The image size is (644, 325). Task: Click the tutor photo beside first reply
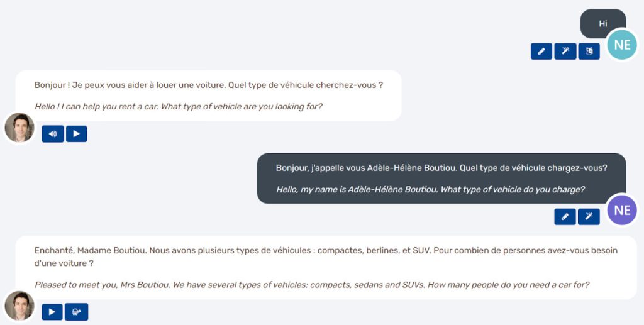tap(19, 128)
